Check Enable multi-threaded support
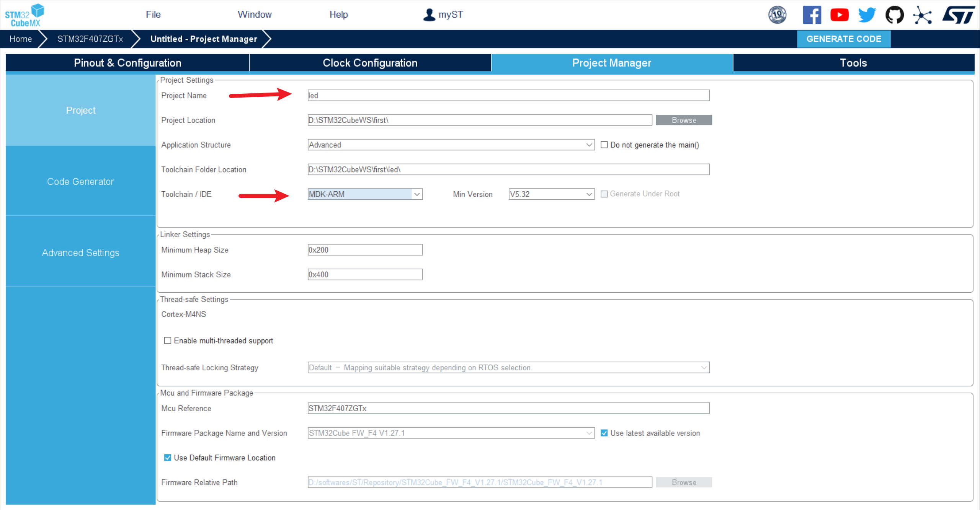 point(168,341)
